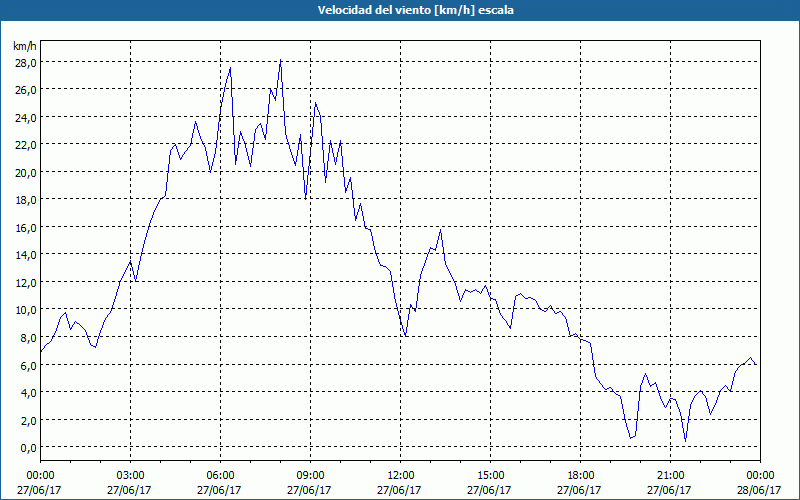Click the 22,0 y-axis value
This screenshot has width=800, height=500.
coord(25,144)
